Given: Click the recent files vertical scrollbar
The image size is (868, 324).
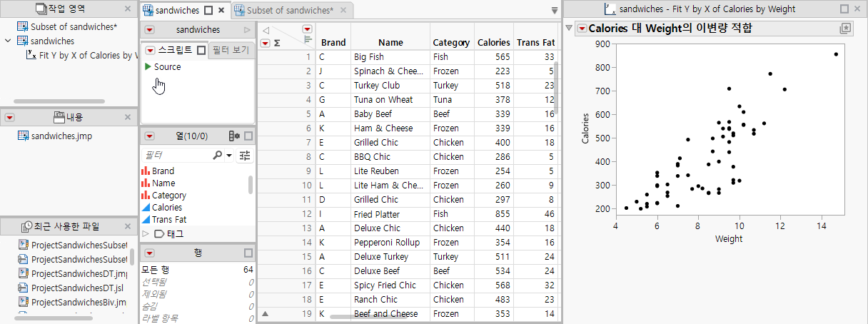Looking at the screenshot, I should [x=132, y=257].
